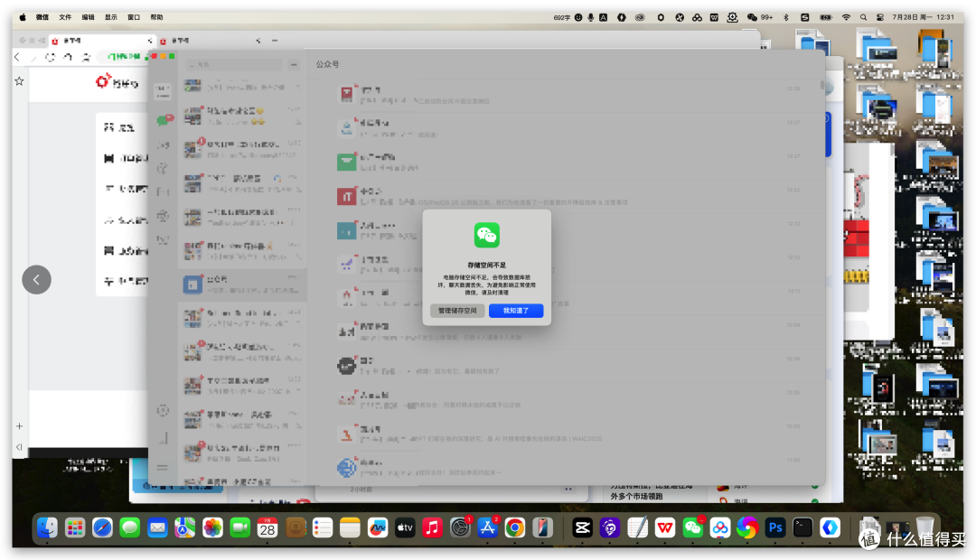Open Launchpad from the Dock
Image resolution: width=976 pixels, height=560 pixels.
point(75,528)
